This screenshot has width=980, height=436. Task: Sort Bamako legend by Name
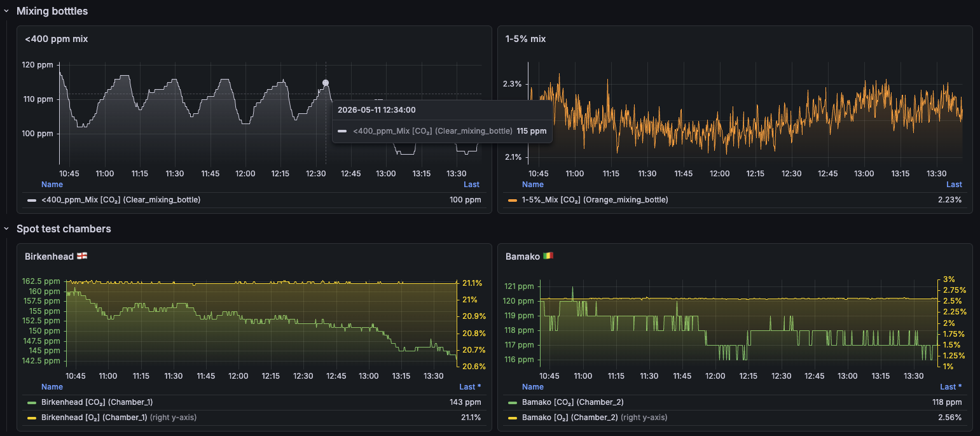[x=533, y=387]
